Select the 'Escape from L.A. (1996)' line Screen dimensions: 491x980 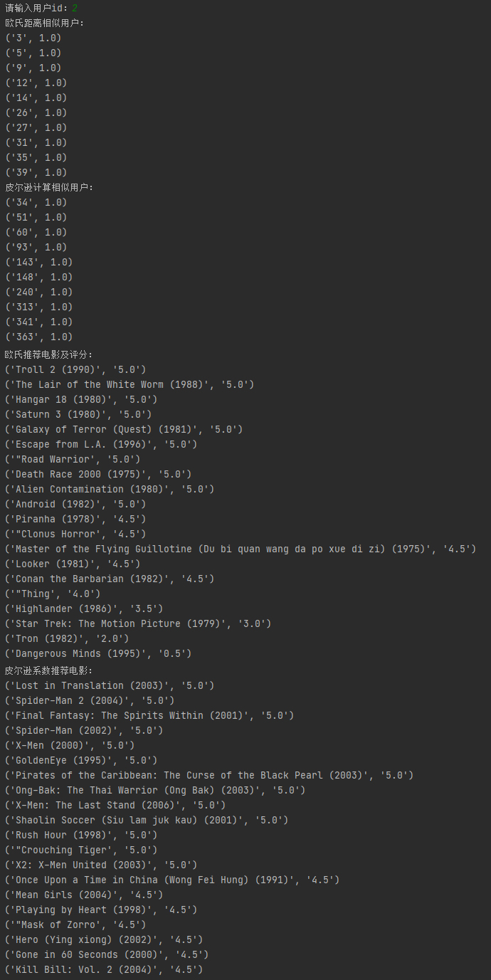[101, 444]
